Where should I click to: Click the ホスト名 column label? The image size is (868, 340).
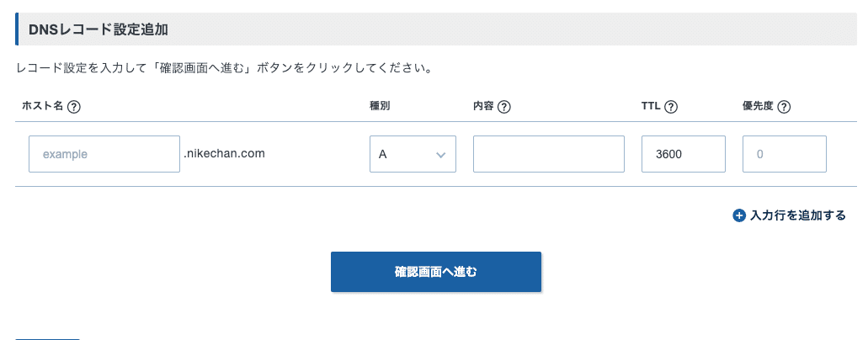tap(43, 107)
